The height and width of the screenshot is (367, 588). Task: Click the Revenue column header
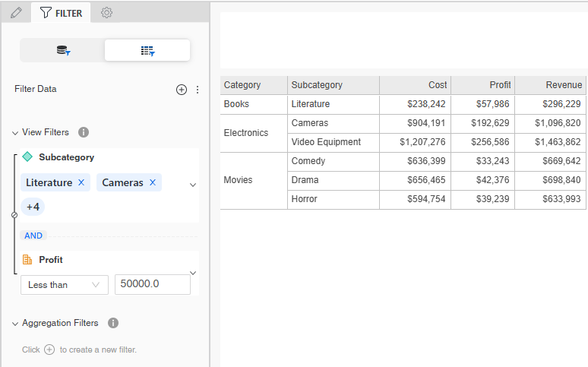550,85
